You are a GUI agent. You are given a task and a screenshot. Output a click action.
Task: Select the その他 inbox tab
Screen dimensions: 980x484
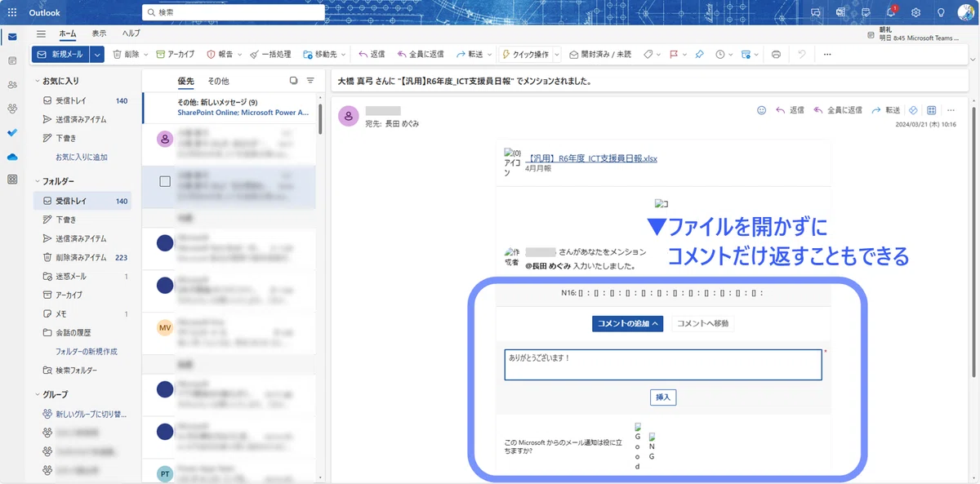click(218, 82)
